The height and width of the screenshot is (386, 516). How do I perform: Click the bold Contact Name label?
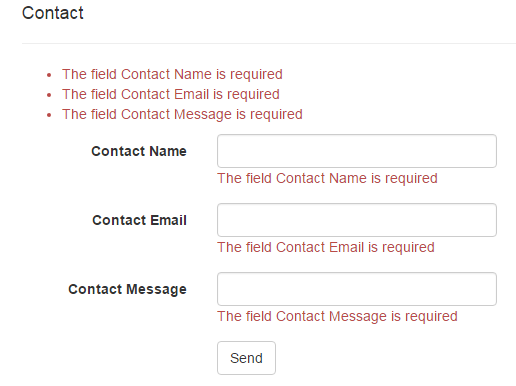coord(139,151)
